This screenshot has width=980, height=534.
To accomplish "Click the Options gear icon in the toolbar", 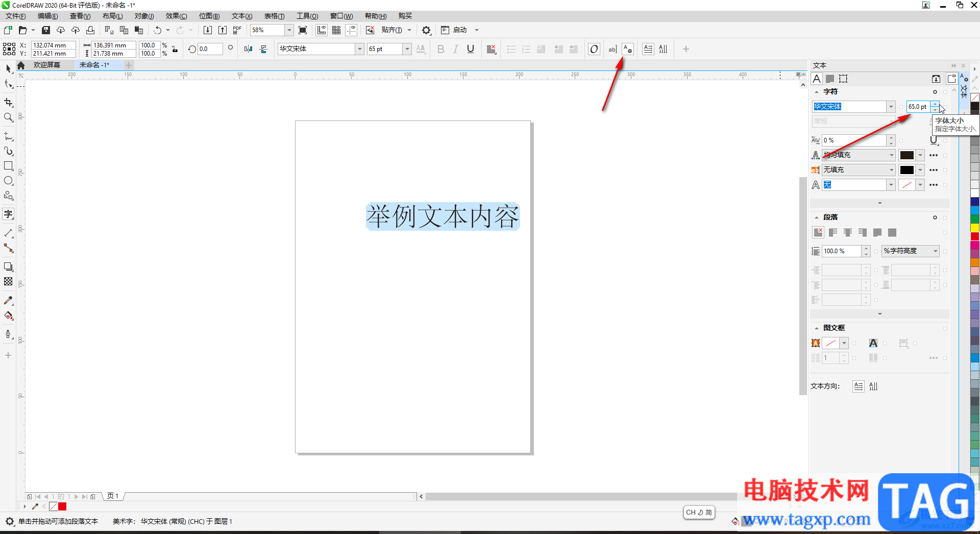I will pyautogui.click(x=426, y=30).
